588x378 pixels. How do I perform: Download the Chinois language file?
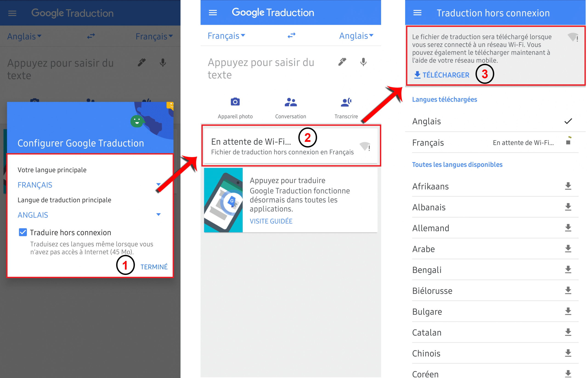[568, 353]
